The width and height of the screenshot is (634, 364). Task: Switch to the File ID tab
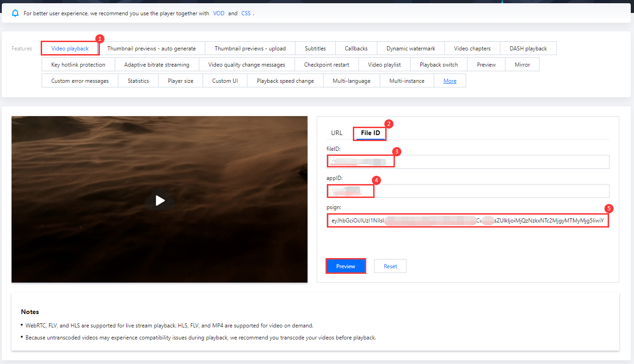tap(370, 133)
